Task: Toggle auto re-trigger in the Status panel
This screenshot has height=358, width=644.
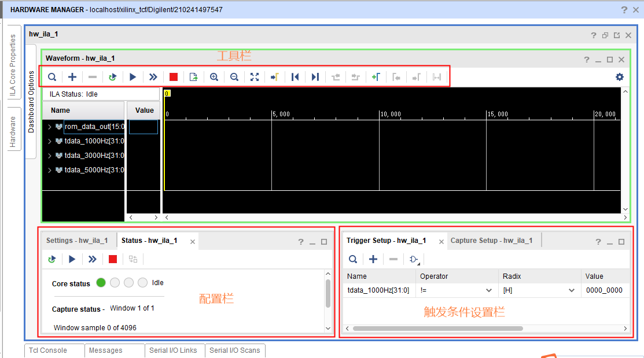Action: click(51, 259)
